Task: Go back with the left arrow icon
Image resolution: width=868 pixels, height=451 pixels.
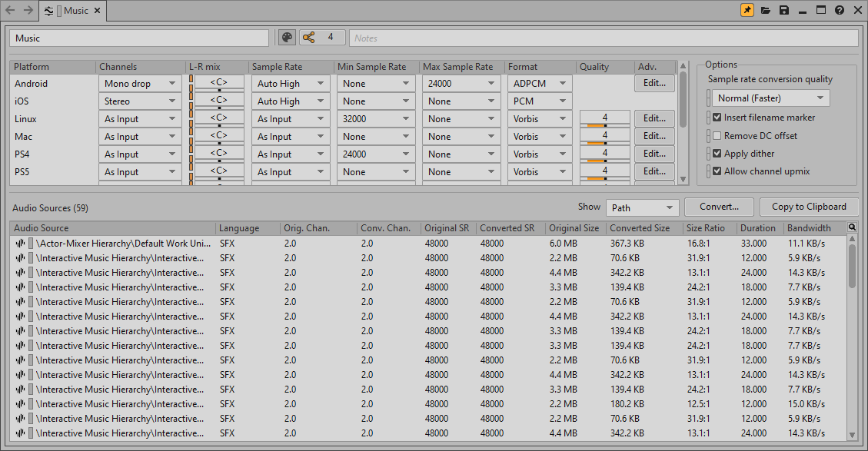Action: click(x=10, y=11)
